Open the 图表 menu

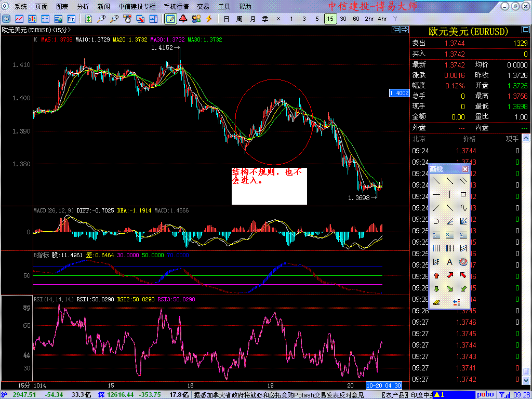point(62,6)
